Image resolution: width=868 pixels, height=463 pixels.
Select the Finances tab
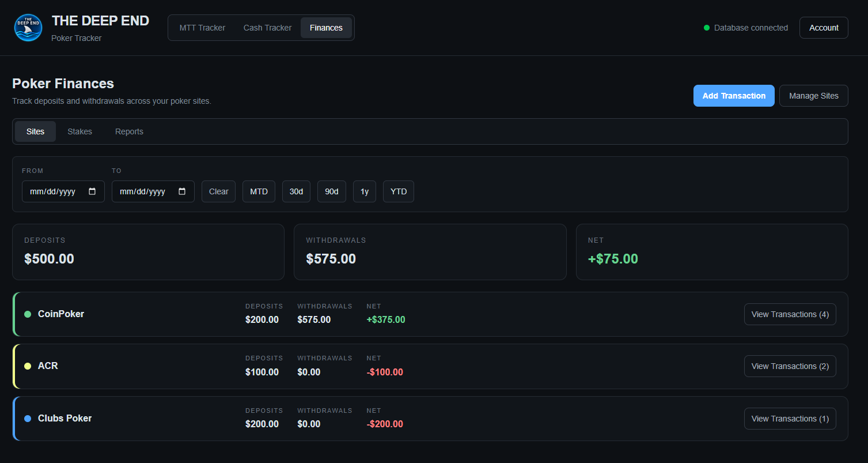click(x=326, y=28)
